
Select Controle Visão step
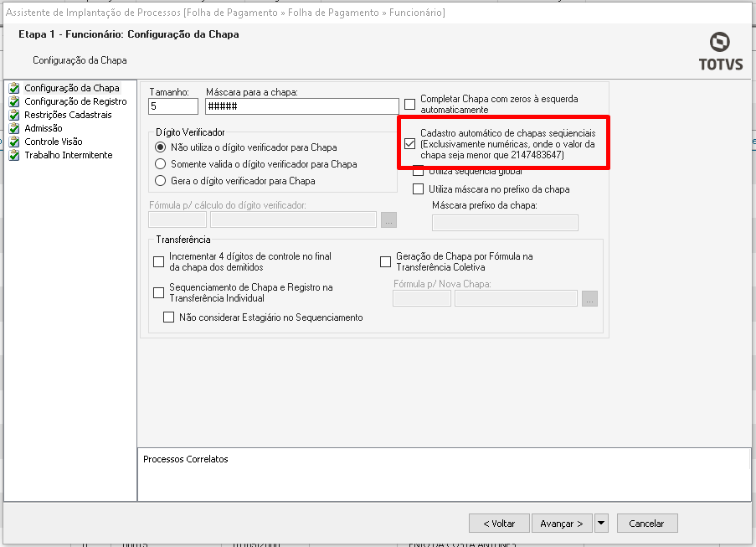click(x=54, y=142)
